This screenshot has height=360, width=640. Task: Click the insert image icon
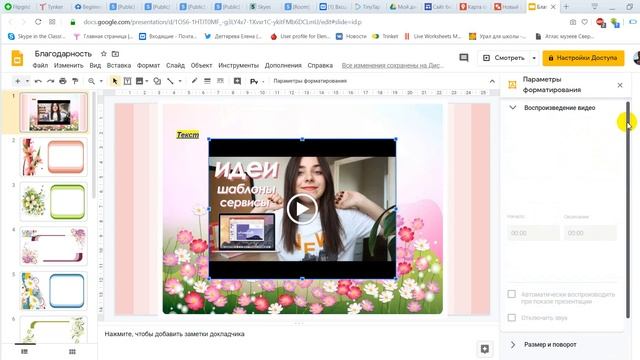click(139, 81)
